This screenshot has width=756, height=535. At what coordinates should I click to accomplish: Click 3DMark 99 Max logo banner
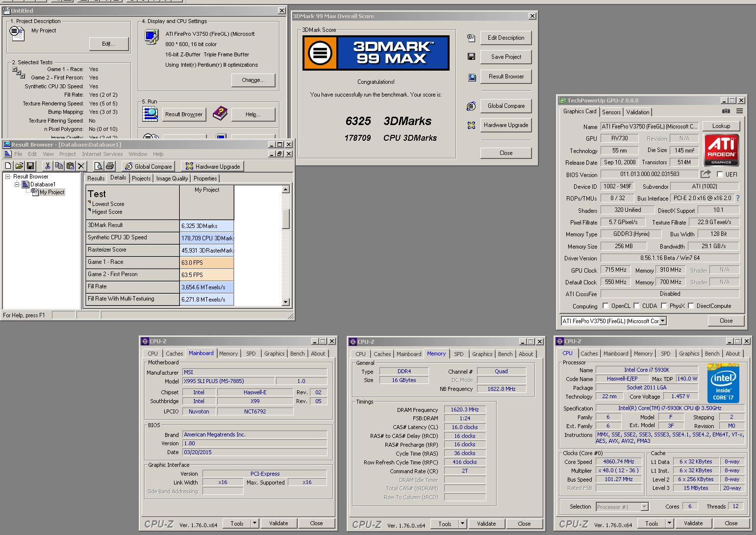click(376, 53)
